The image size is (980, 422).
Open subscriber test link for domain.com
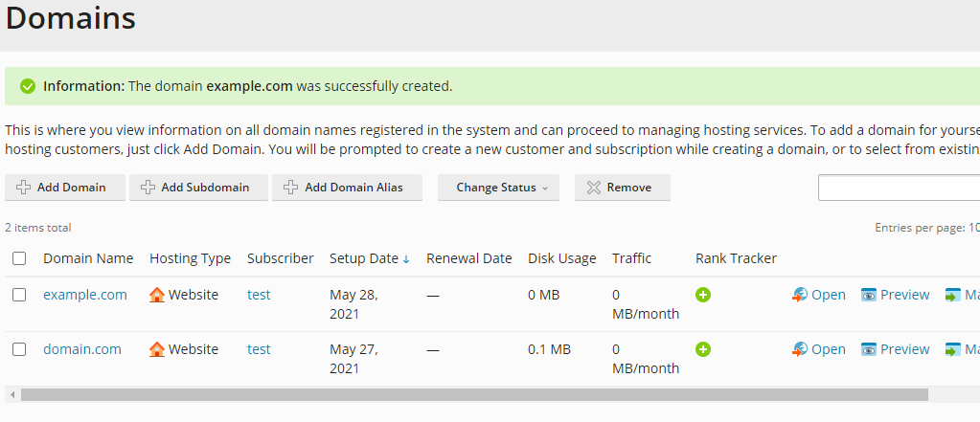coord(259,349)
